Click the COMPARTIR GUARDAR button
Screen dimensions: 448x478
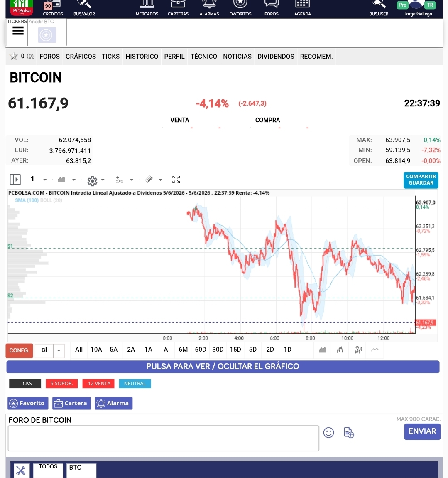[x=421, y=180]
